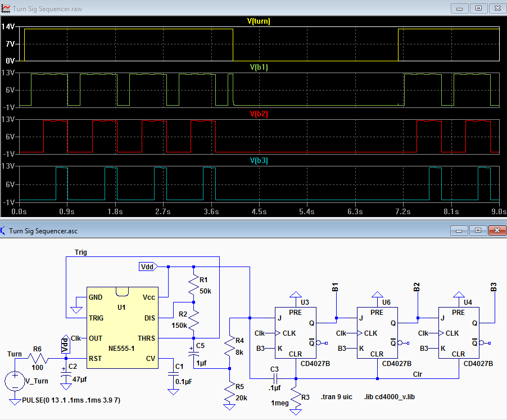Screen dimensions: 507x420
Task: Click the B3 output net label
Action: click(494, 287)
